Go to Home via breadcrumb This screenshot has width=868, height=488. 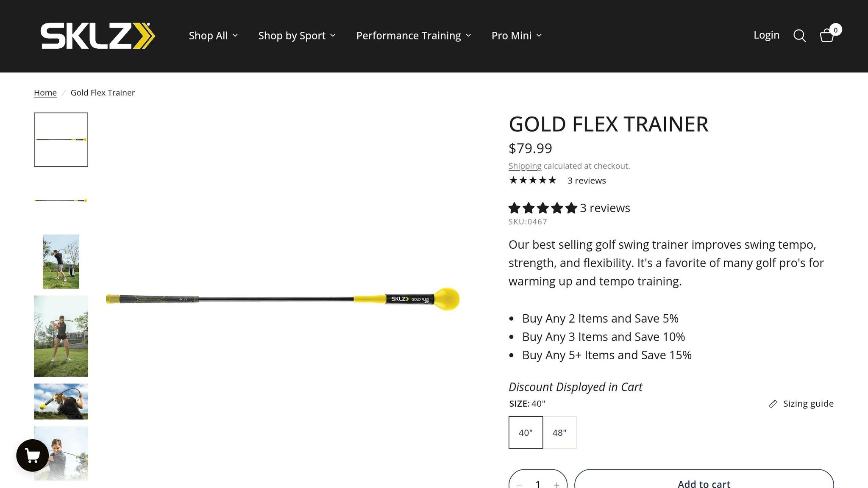(45, 92)
